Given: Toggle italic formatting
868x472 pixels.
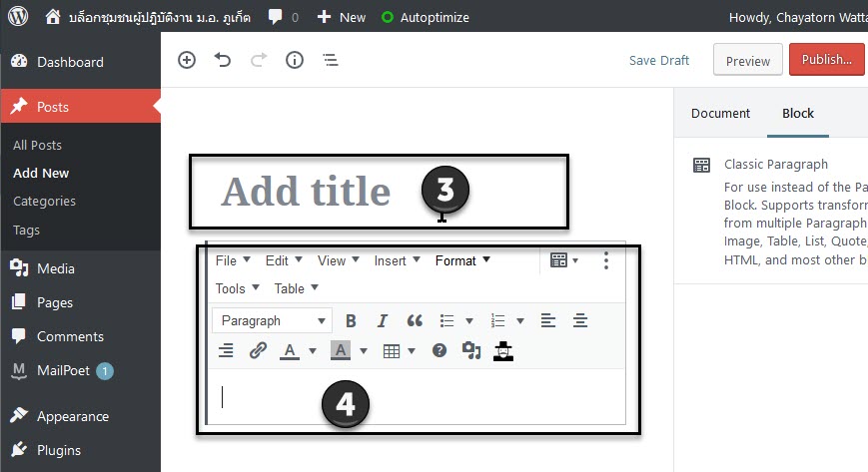Looking at the screenshot, I should tap(382, 321).
